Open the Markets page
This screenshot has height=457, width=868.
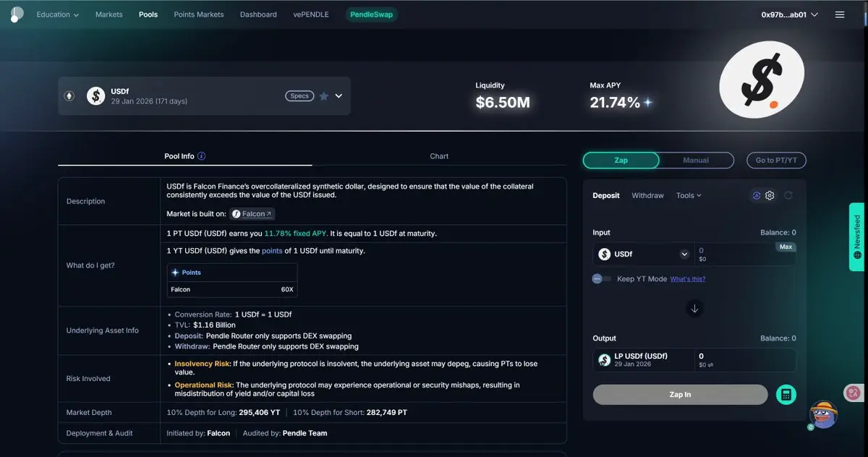click(109, 14)
